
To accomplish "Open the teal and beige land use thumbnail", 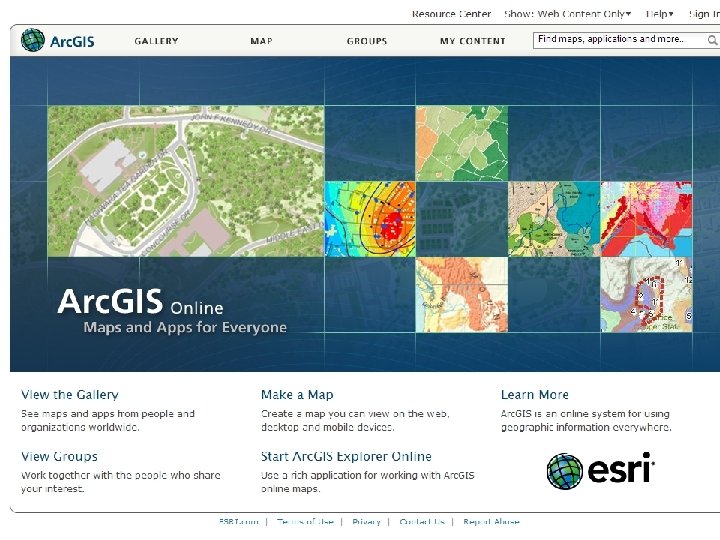I will tap(554, 219).
